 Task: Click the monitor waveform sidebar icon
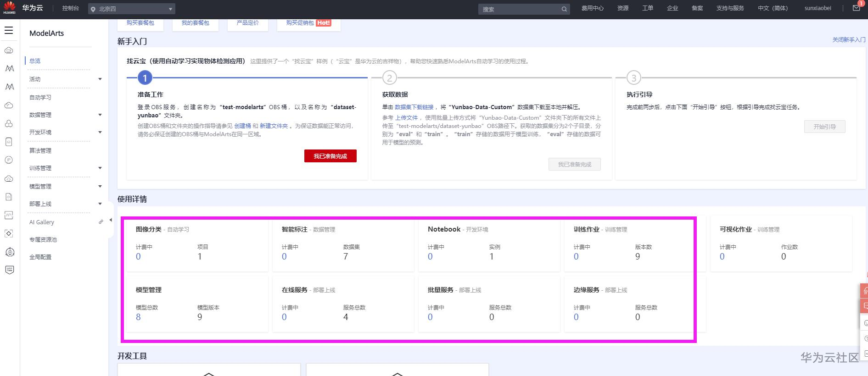[9, 215]
